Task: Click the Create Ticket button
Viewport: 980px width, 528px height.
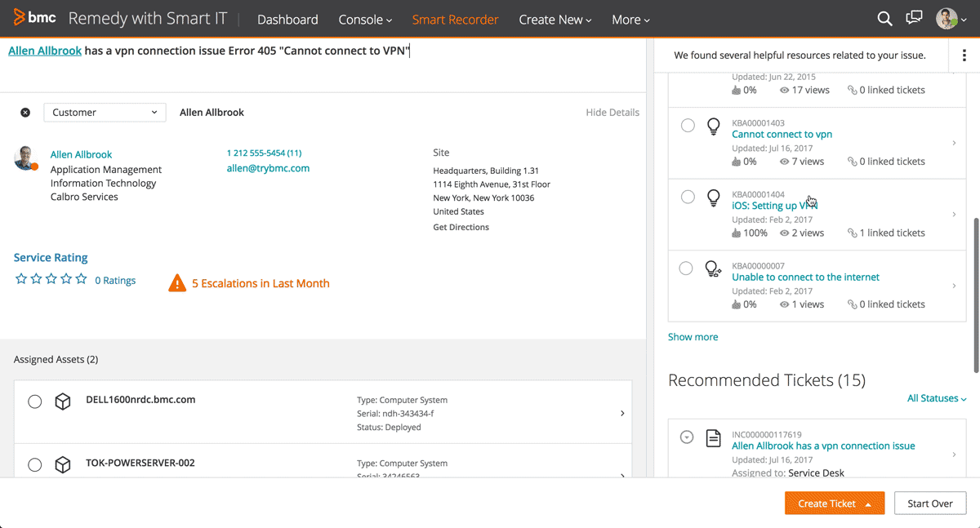Action: pyautogui.click(x=835, y=504)
